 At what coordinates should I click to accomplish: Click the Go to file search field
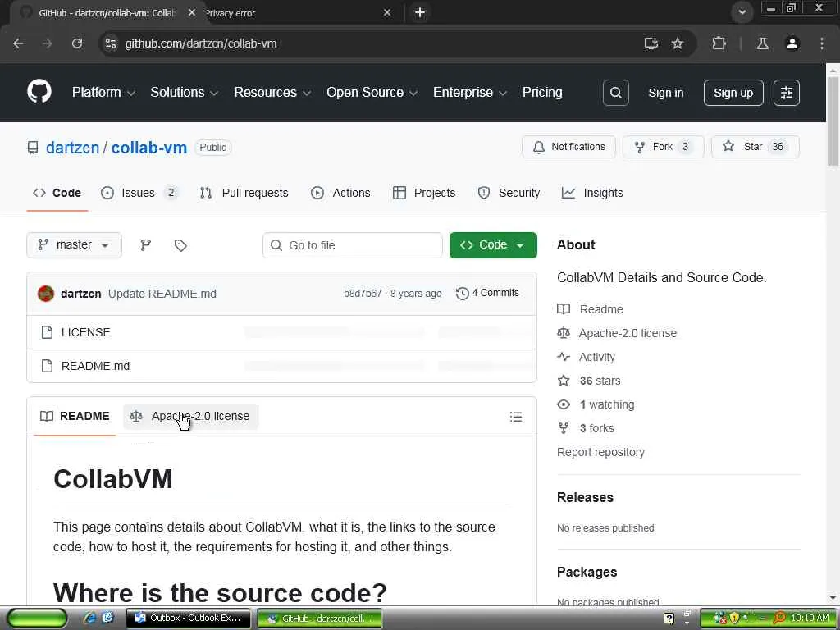coord(353,244)
